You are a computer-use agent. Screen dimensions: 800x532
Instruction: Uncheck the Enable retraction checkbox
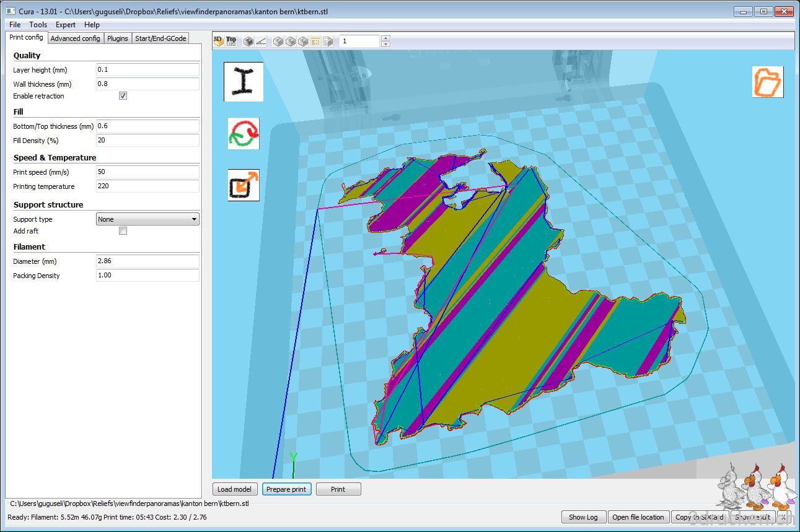pos(123,96)
